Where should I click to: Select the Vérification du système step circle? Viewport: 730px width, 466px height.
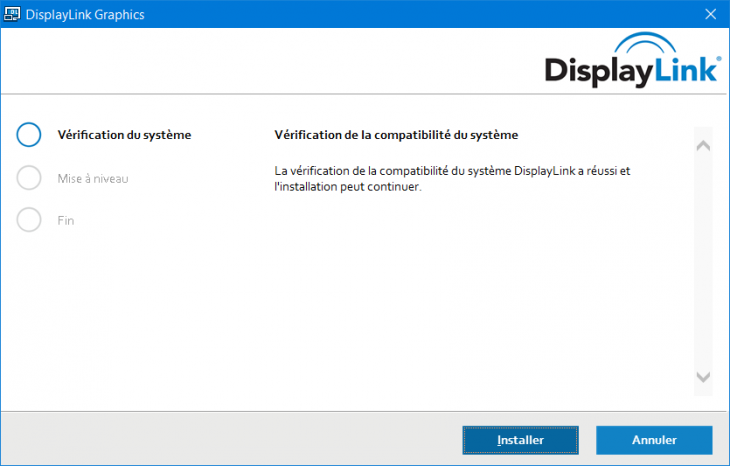point(29,135)
